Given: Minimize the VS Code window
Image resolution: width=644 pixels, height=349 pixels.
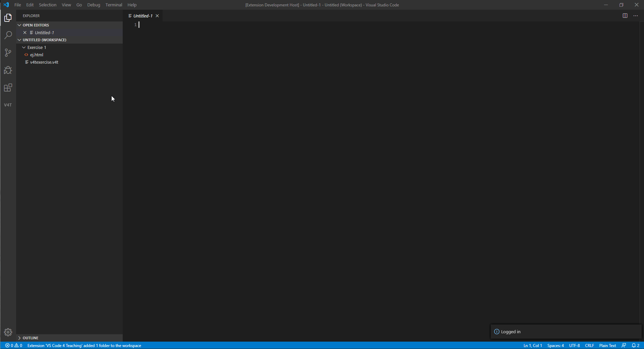Looking at the screenshot, I should pyautogui.click(x=606, y=5).
